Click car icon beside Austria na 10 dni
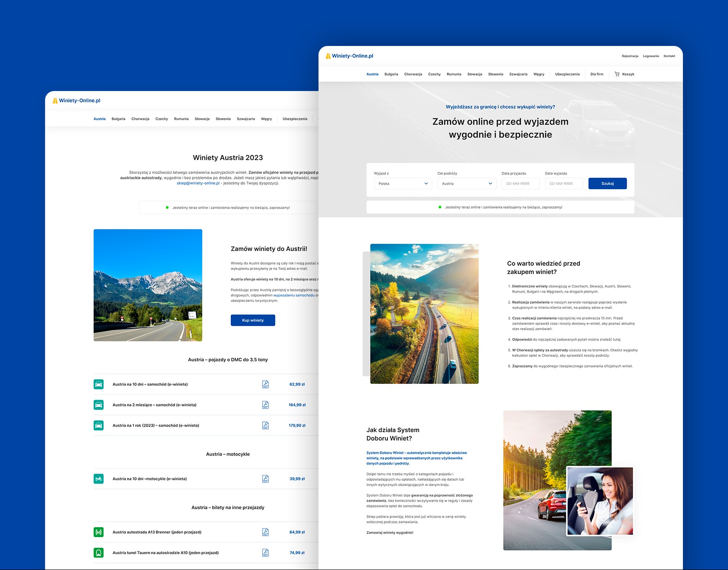The height and width of the screenshot is (570, 728). [99, 384]
